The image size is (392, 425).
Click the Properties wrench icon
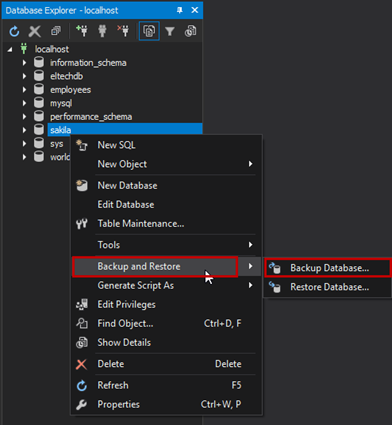(82, 405)
